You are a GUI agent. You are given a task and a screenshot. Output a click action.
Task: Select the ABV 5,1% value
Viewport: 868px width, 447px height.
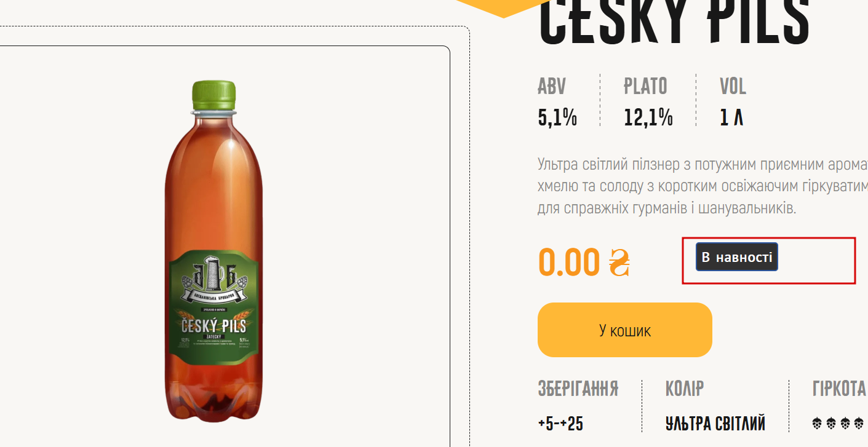coord(557,117)
